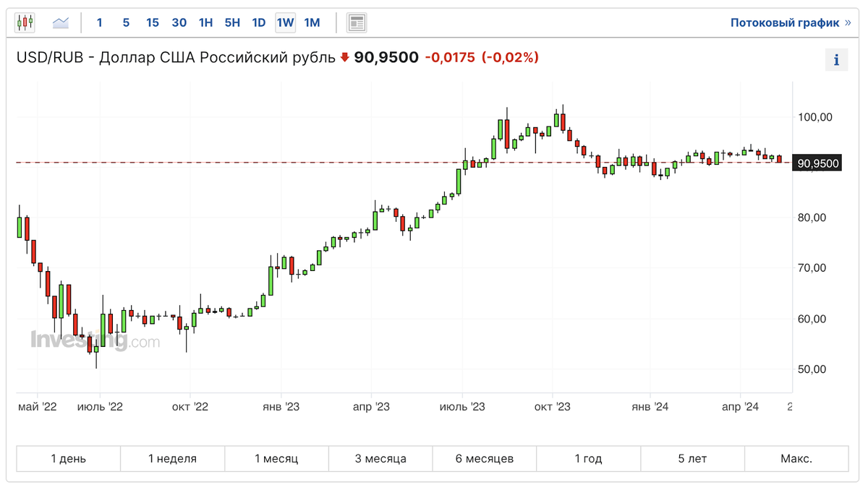Screen dimensions: 868x490
Task: Switch to the area chart type icon
Action: (x=61, y=22)
